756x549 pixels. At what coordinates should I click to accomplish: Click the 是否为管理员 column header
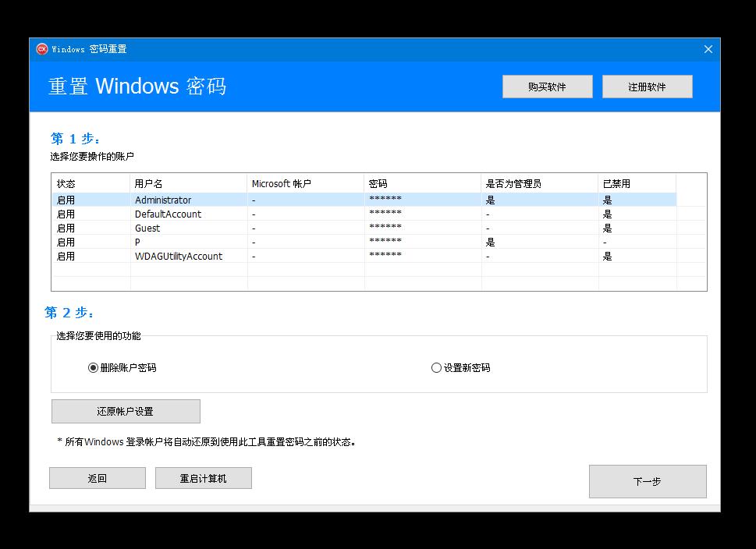pyautogui.click(x=540, y=183)
